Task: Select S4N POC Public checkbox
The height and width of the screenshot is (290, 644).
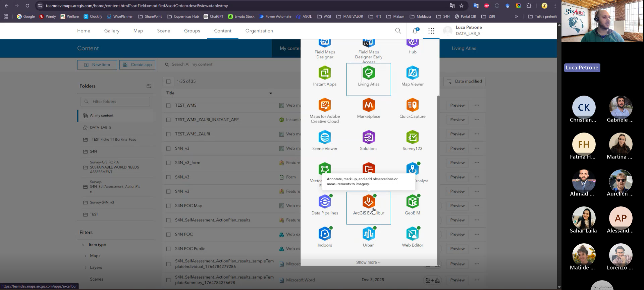Action: pyautogui.click(x=168, y=249)
